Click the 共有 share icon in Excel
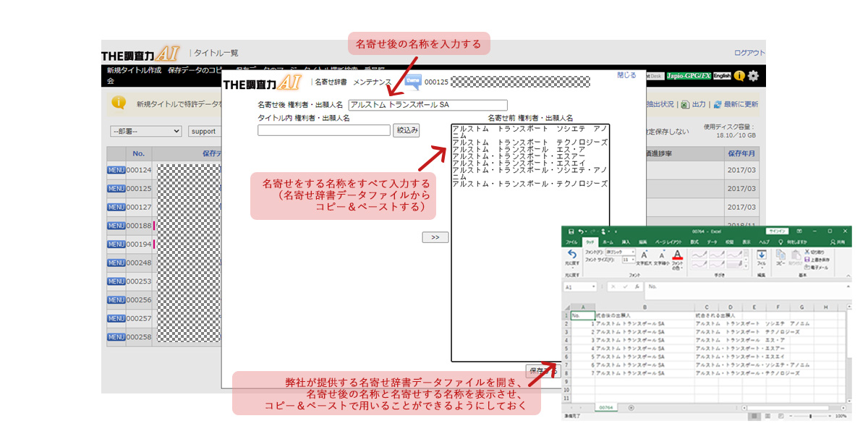This screenshot has height=434, width=868. [x=833, y=242]
